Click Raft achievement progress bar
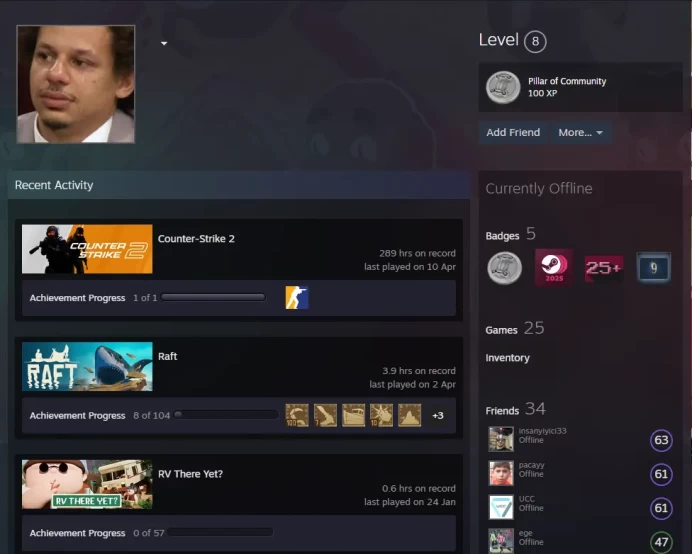 click(x=226, y=415)
